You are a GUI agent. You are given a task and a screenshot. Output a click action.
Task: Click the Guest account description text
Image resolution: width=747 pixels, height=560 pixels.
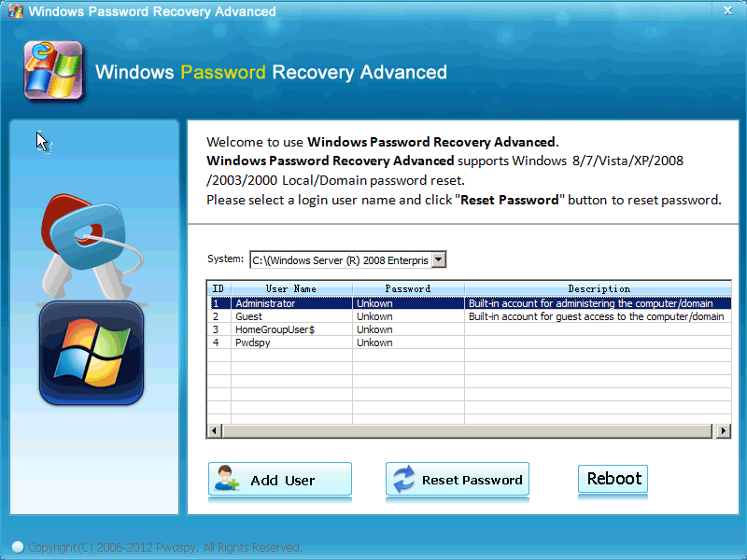pyautogui.click(x=596, y=316)
